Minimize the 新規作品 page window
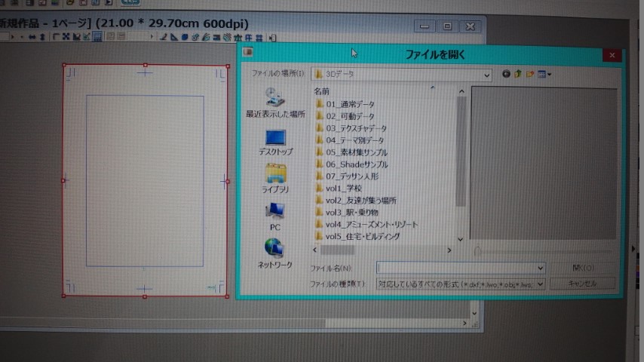644x362 pixels. coord(425,26)
